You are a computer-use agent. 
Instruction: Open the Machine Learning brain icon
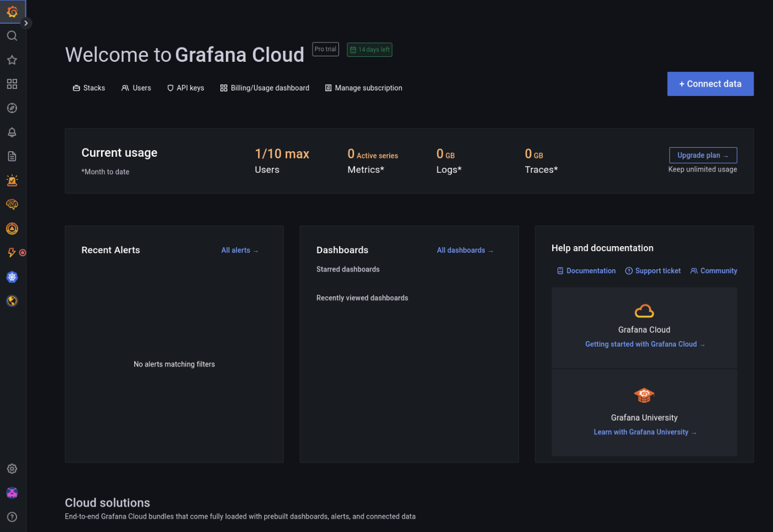[12, 205]
